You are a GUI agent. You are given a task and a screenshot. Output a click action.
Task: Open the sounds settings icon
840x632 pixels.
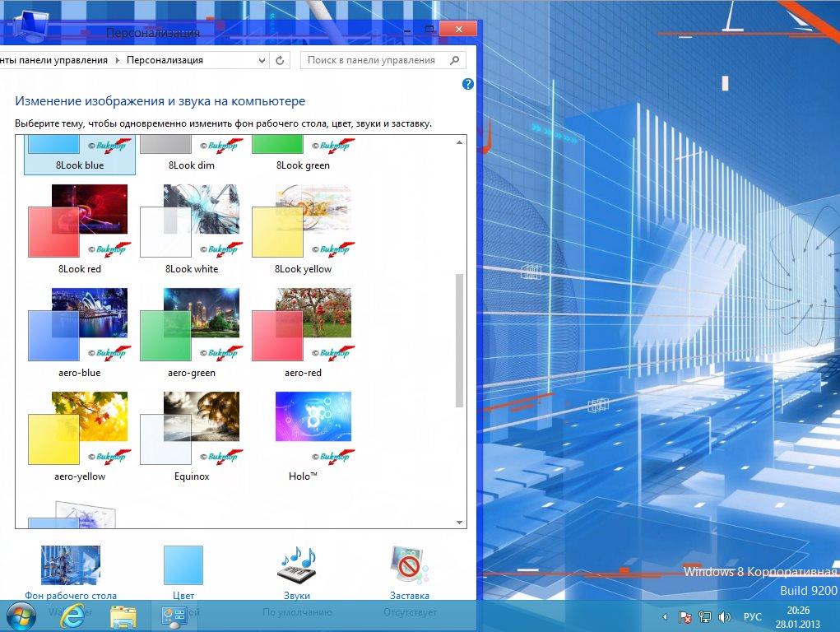(297, 564)
